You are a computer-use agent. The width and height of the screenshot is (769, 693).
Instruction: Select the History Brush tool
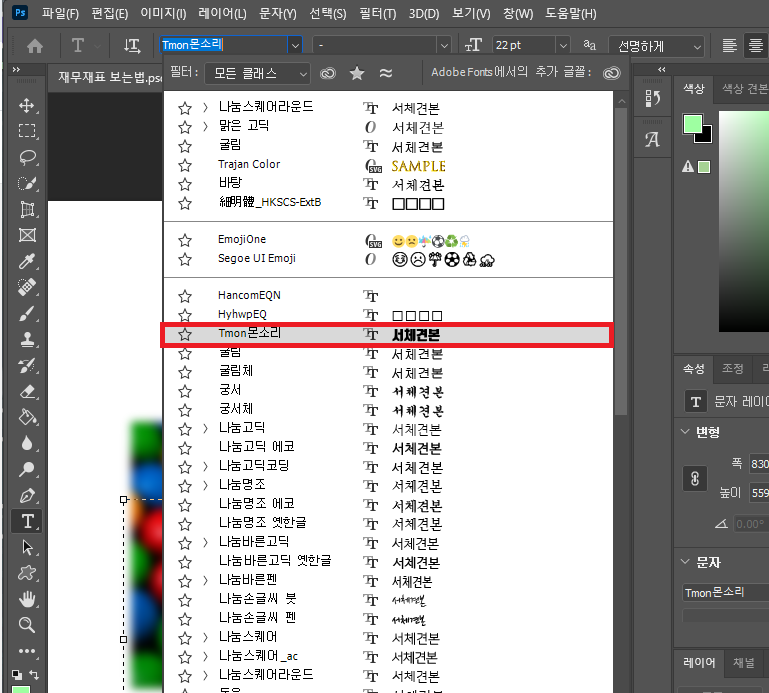click(x=27, y=365)
